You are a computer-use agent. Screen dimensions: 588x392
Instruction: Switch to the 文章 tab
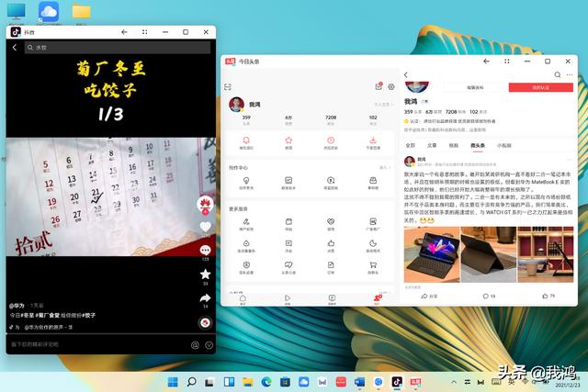(432, 145)
